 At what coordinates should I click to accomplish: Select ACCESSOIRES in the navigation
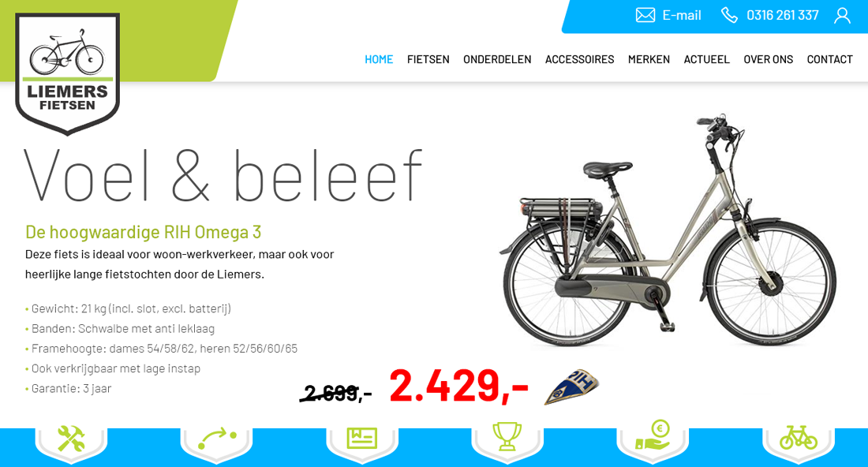(x=580, y=59)
